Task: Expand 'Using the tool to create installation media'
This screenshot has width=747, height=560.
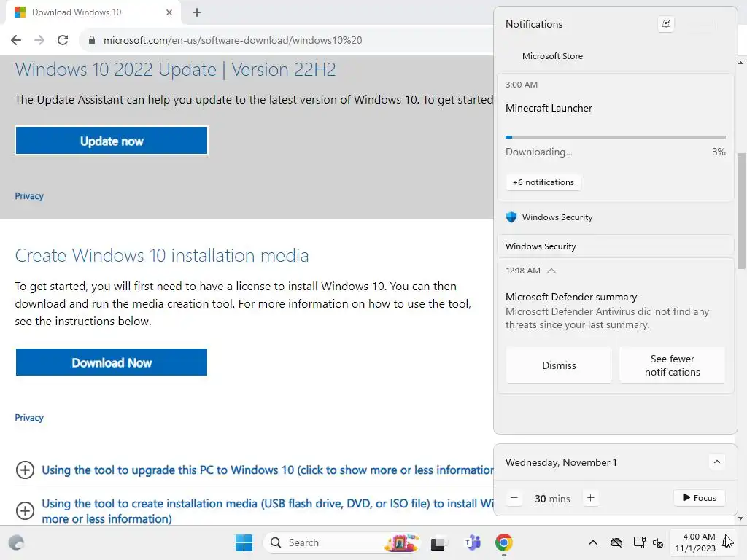Action: 268,510
